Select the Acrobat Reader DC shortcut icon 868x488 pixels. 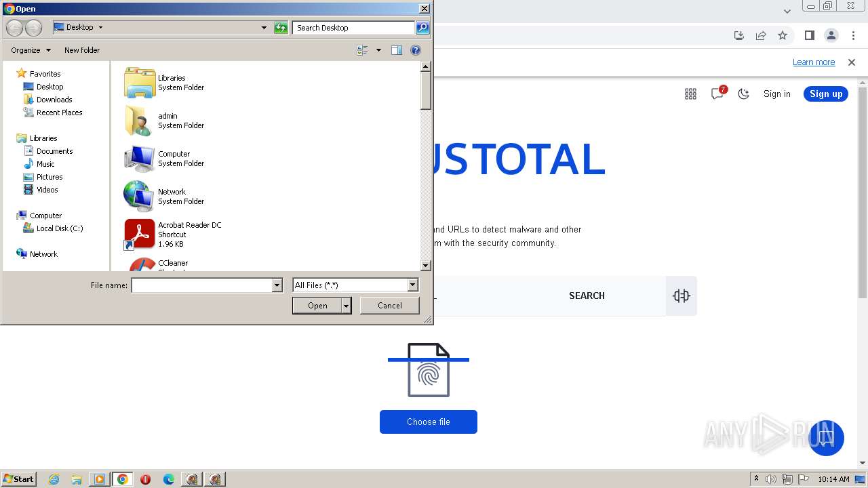pos(140,235)
